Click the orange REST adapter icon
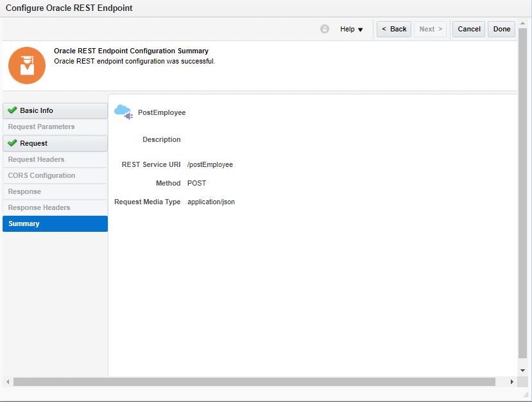The width and height of the screenshot is (532, 402). [27, 66]
